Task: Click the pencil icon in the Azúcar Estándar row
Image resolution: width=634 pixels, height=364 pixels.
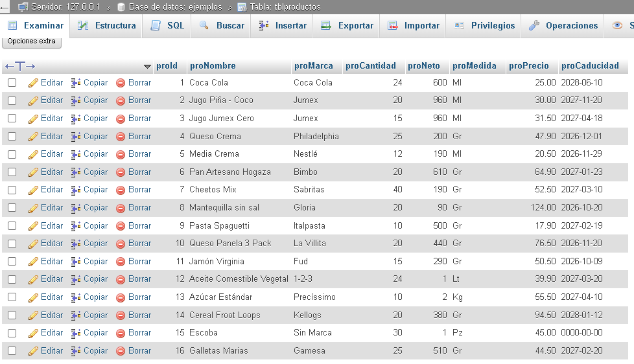Action: tap(33, 297)
